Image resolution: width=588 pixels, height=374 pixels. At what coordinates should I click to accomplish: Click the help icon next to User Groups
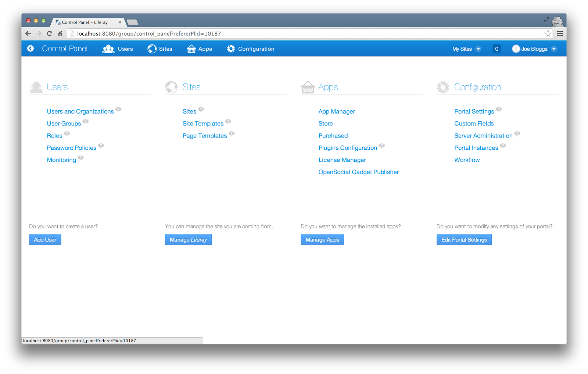tap(86, 121)
